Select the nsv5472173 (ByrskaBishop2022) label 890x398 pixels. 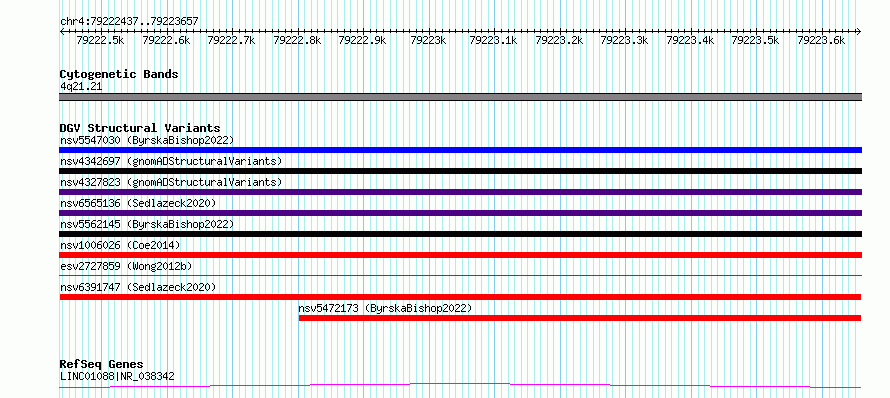pyautogui.click(x=385, y=308)
